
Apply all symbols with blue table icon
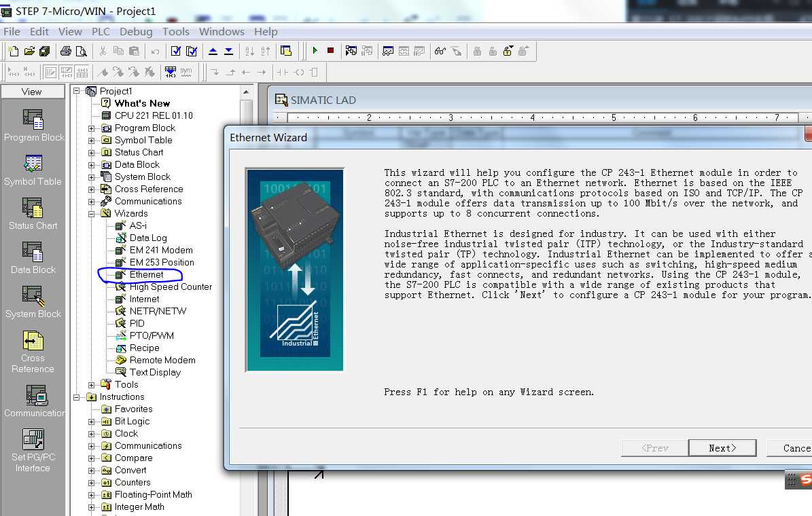tap(171, 72)
